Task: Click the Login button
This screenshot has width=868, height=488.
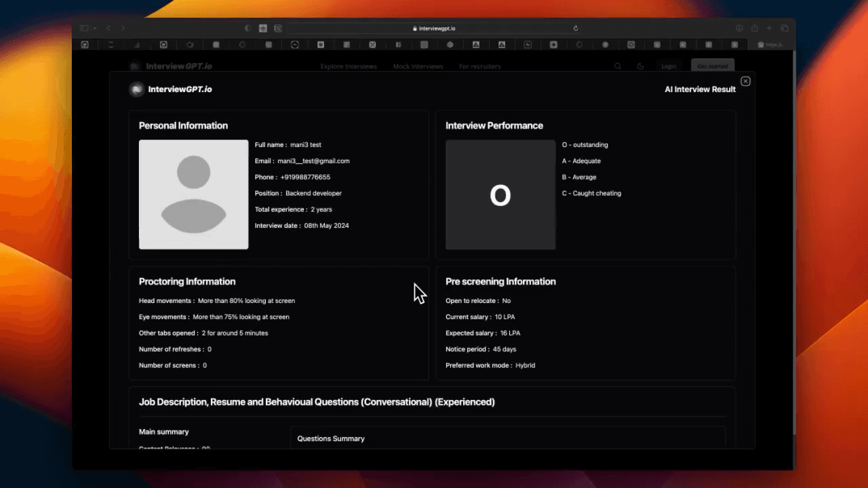Action: (x=669, y=66)
